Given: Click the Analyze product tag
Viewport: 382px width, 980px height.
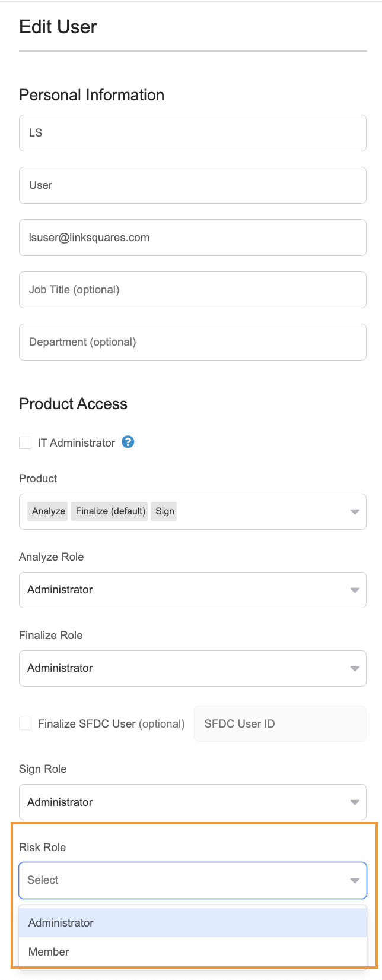Looking at the screenshot, I should click(x=49, y=511).
